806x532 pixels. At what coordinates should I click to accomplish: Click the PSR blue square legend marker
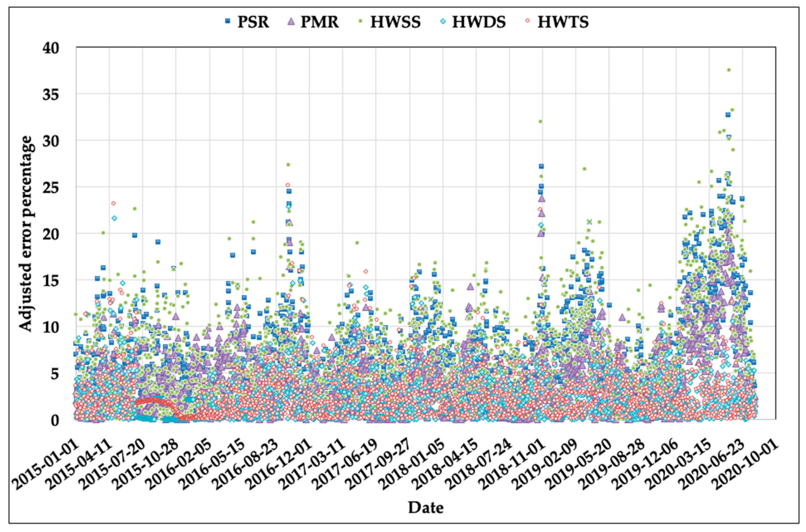point(228,21)
